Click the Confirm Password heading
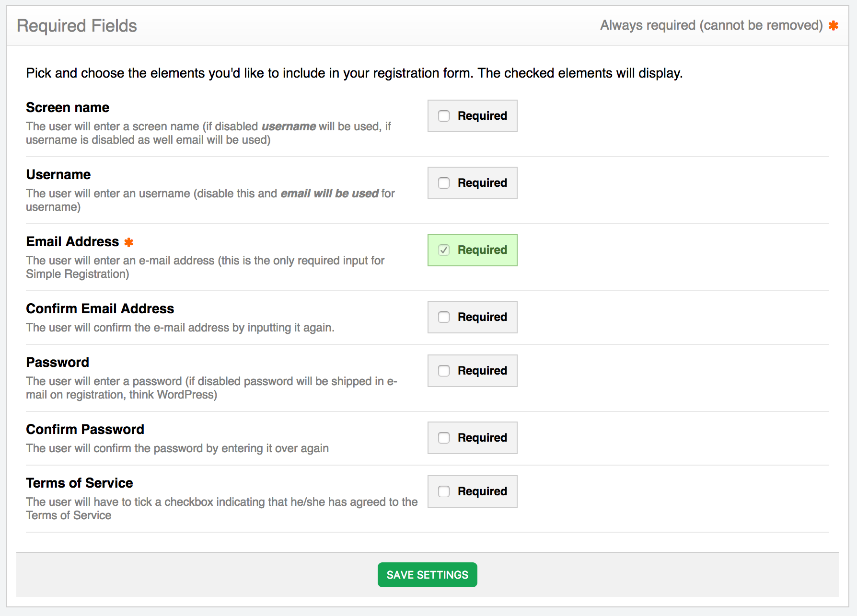The image size is (857, 616). pos(85,429)
